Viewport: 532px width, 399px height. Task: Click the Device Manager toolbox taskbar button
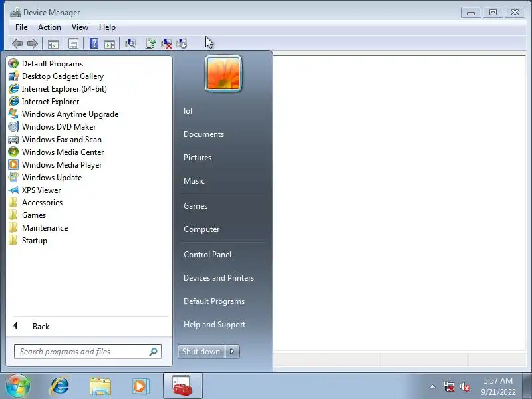182,386
